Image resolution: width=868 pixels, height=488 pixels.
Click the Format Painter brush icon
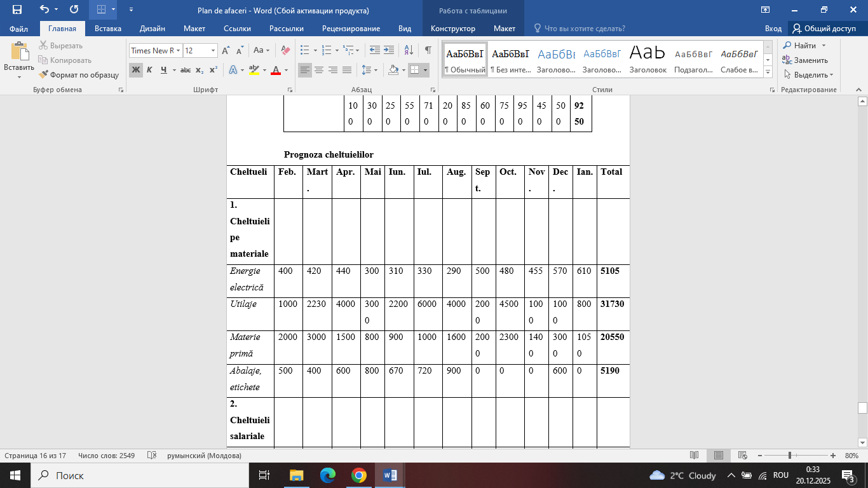coord(43,75)
